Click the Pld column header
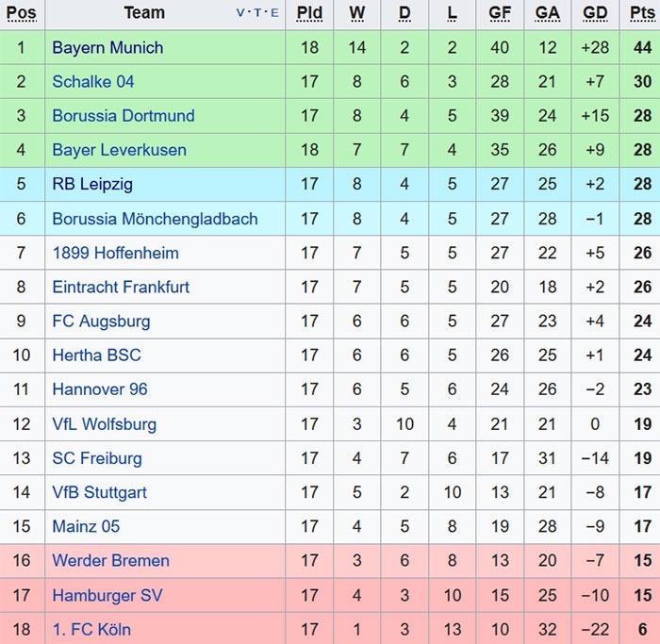This screenshot has width=660, height=644. [309, 13]
